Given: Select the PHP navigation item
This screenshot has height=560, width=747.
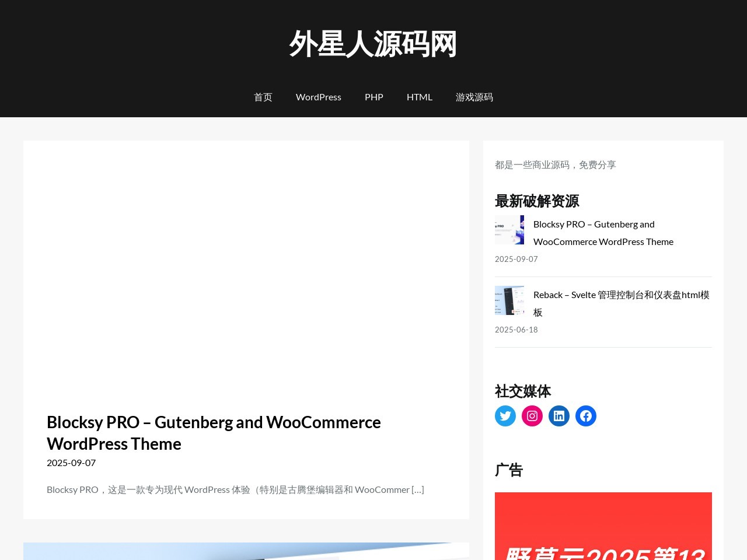Looking at the screenshot, I should coord(374,97).
